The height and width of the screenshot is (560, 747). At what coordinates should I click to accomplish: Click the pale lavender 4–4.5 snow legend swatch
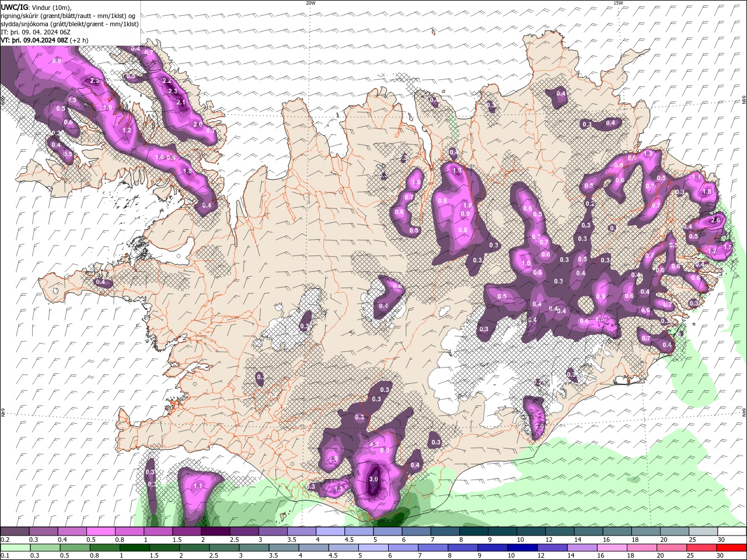[x=331, y=531]
